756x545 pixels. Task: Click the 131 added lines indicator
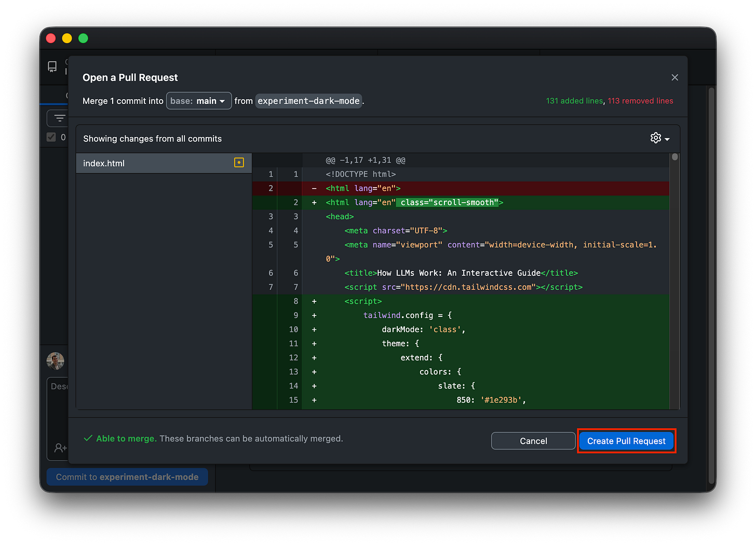point(574,100)
